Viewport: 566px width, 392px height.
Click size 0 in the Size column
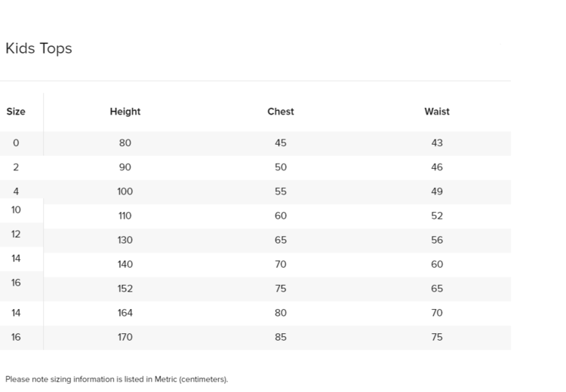pos(16,143)
